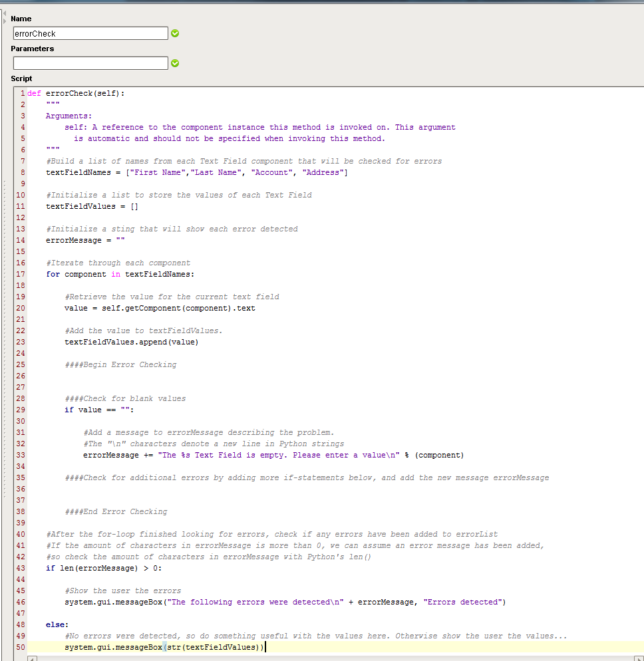
Task: Select line number 1 in the gutter
Action: click(22, 93)
